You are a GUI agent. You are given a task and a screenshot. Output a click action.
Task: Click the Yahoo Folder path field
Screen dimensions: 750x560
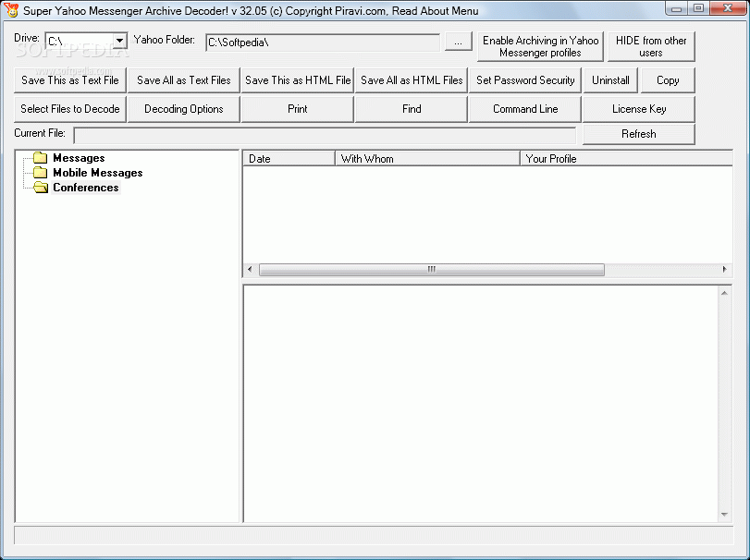pyautogui.click(x=323, y=43)
